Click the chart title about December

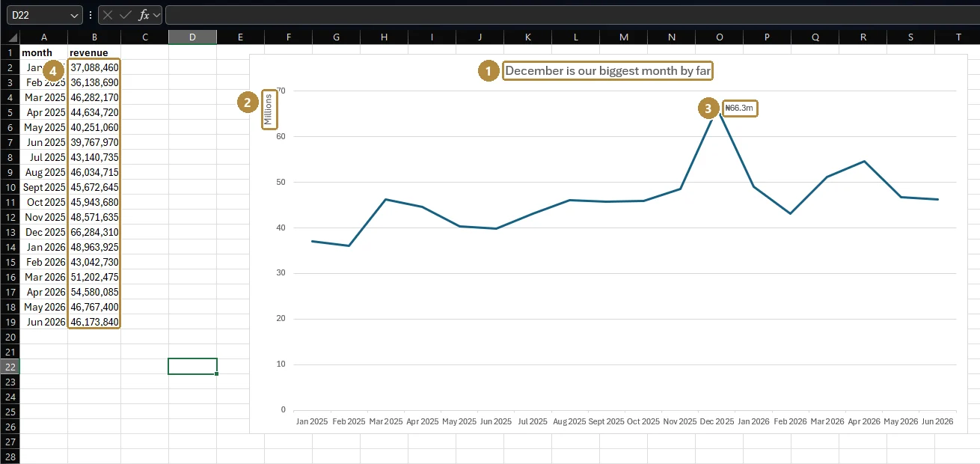point(607,71)
